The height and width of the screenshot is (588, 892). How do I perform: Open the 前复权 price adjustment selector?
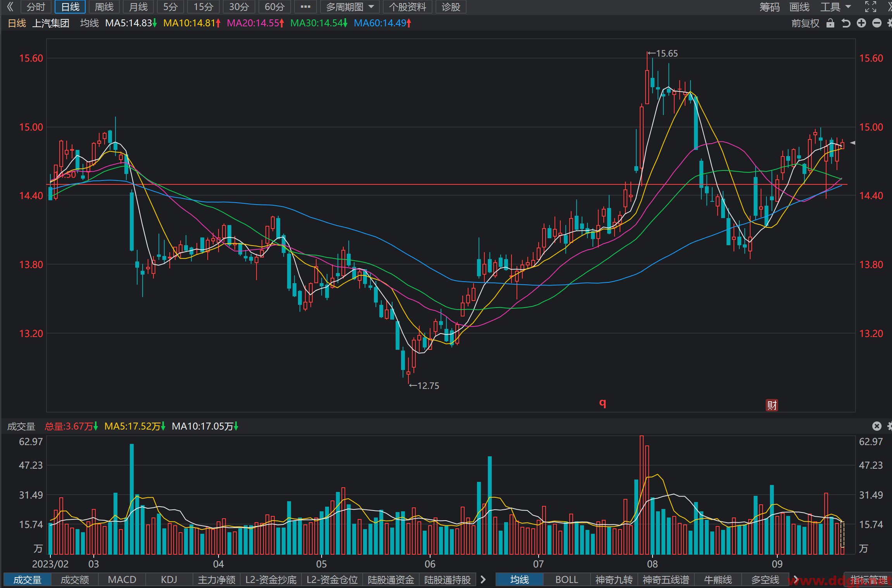[x=805, y=23]
